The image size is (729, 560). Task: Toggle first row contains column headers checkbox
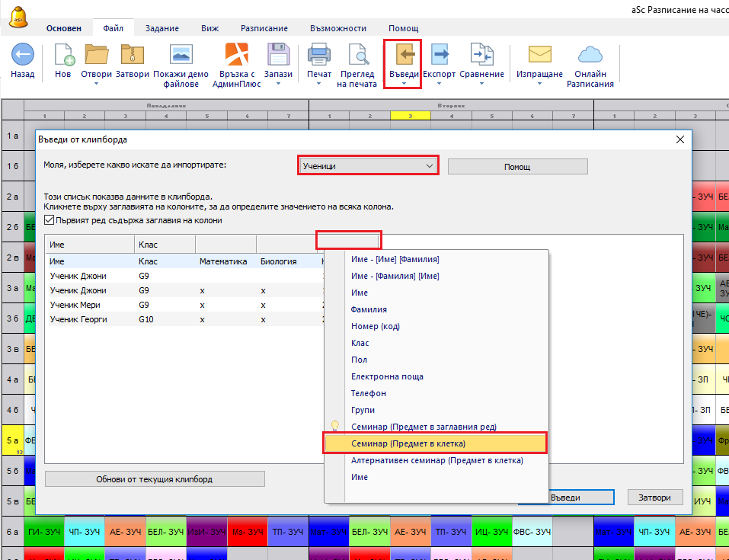(50, 220)
